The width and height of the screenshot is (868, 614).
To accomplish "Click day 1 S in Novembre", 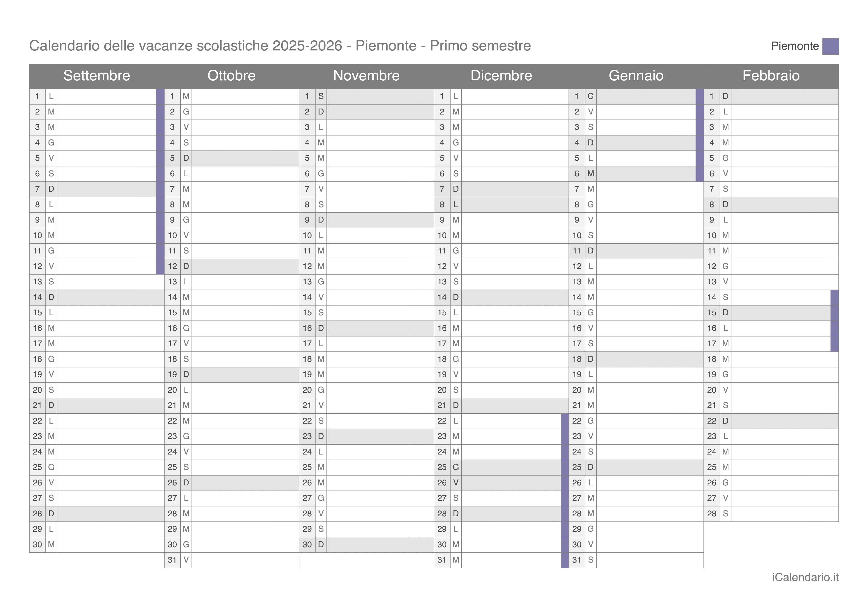I will coord(366,96).
